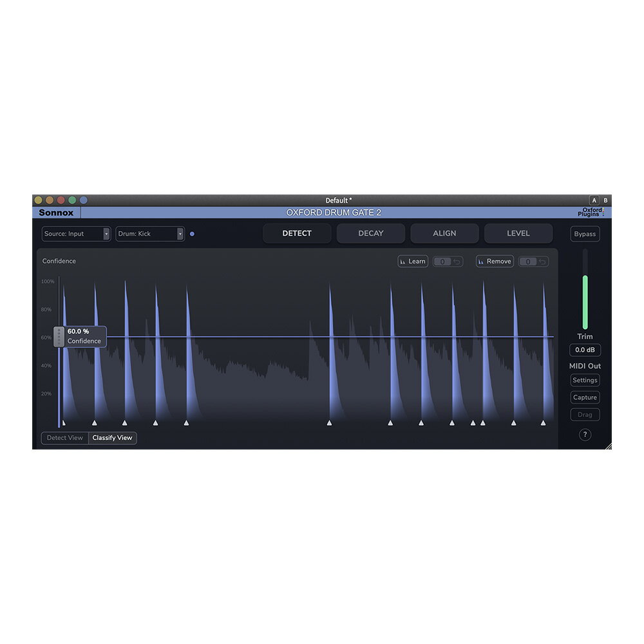The height and width of the screenshot is (644, 644).
Task: Switch to Detect View
Action: [64, 438]
